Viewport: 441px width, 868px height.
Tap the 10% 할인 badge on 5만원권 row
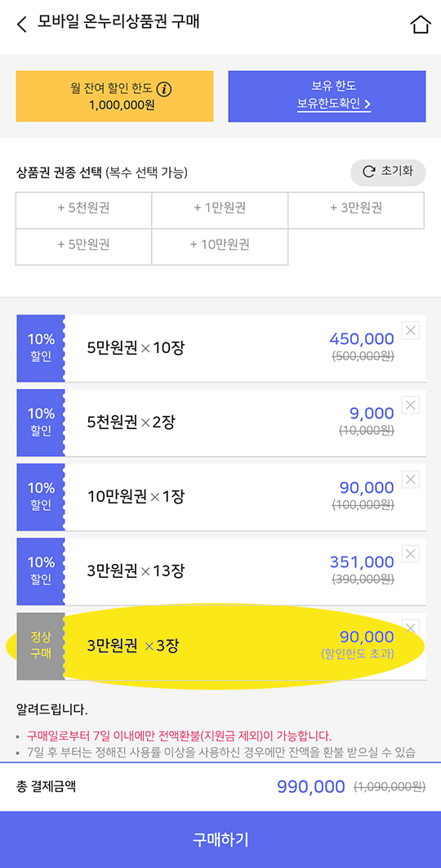tap(40, 348)
